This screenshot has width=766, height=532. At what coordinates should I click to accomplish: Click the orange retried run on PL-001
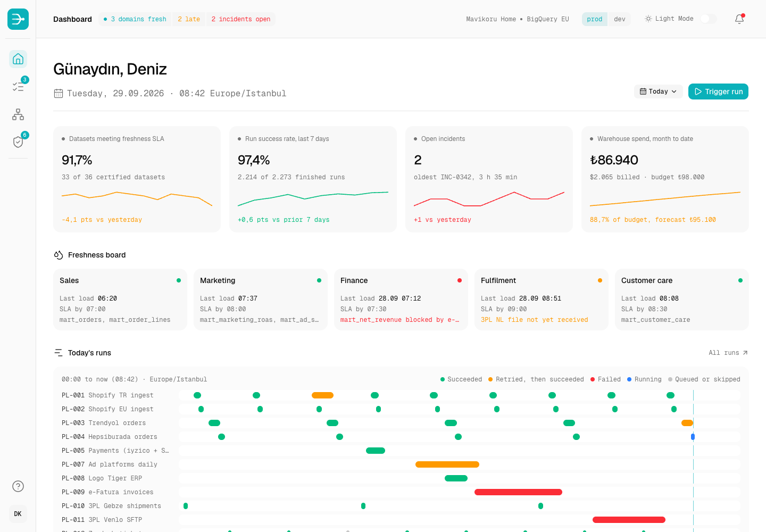(x=322, y=395)
